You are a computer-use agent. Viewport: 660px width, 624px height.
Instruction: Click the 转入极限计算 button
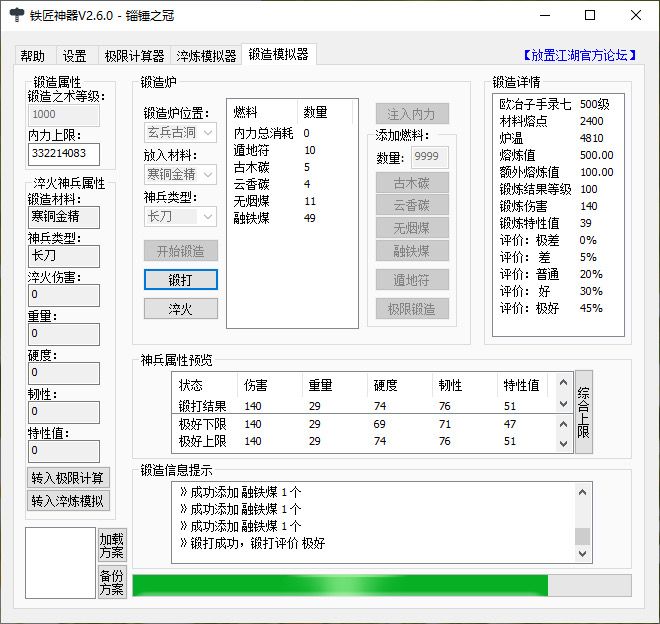pos(68,478)
